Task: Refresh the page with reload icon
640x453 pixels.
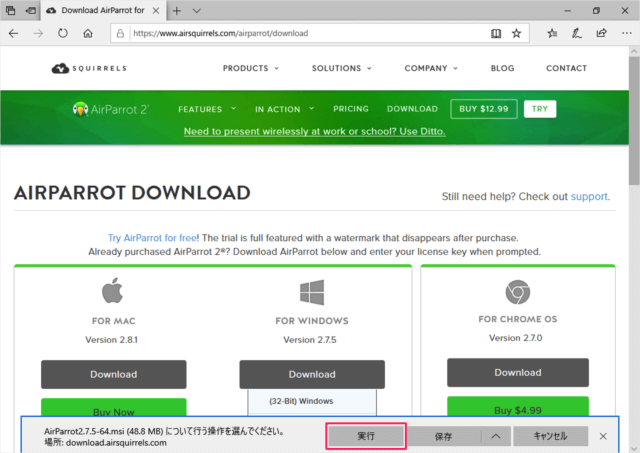Action: [x=63, y=33]
